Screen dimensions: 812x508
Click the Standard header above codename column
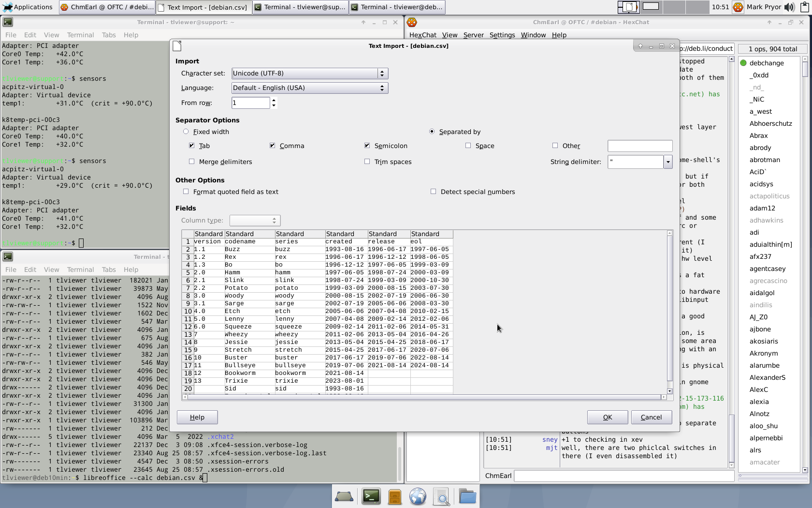249,234
